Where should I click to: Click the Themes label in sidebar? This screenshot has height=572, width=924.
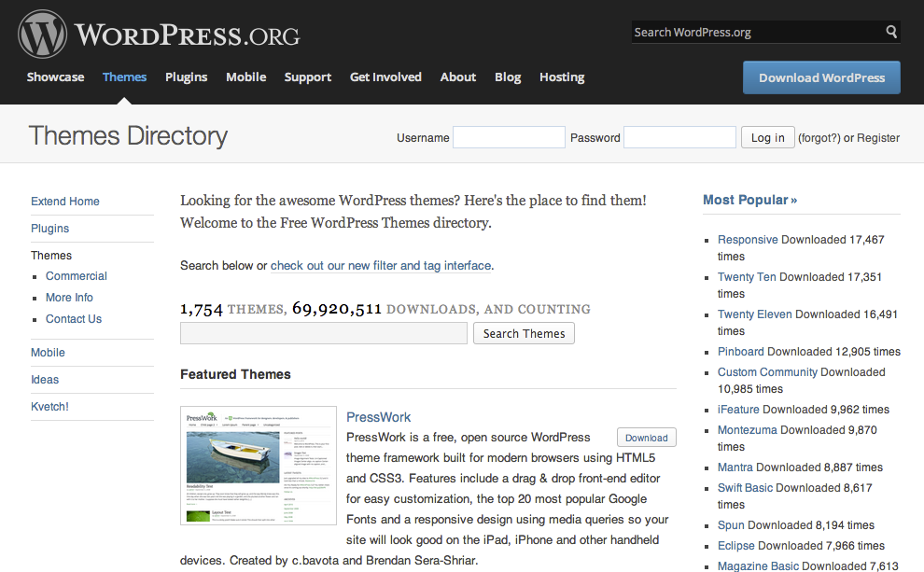click(51, 256)
